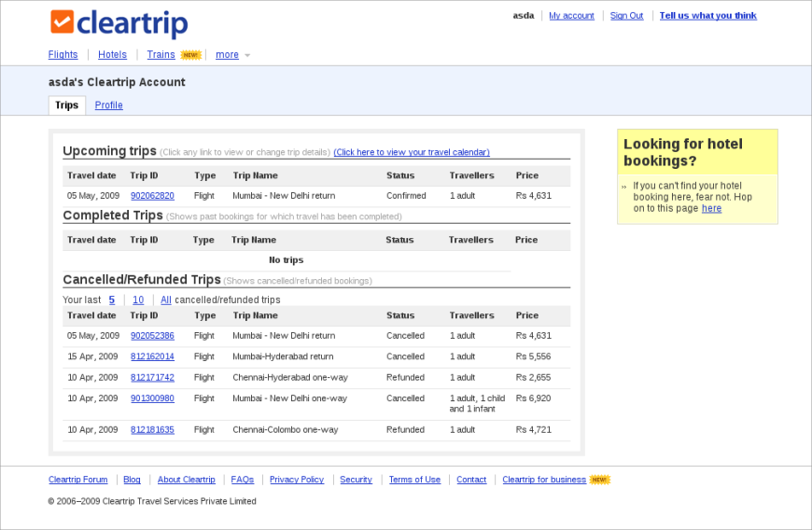Expand the more dropdown arrow

coord(247,55)
